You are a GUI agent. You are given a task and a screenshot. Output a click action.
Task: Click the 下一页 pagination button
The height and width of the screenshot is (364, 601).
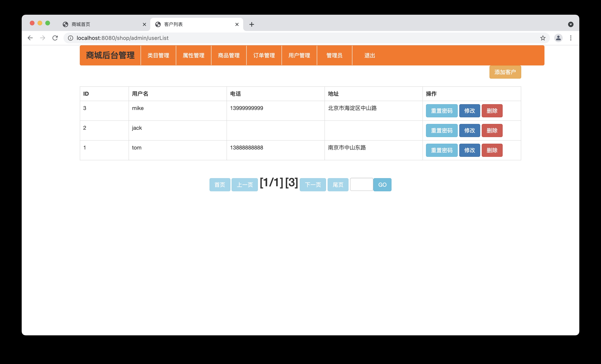point(313,185)
